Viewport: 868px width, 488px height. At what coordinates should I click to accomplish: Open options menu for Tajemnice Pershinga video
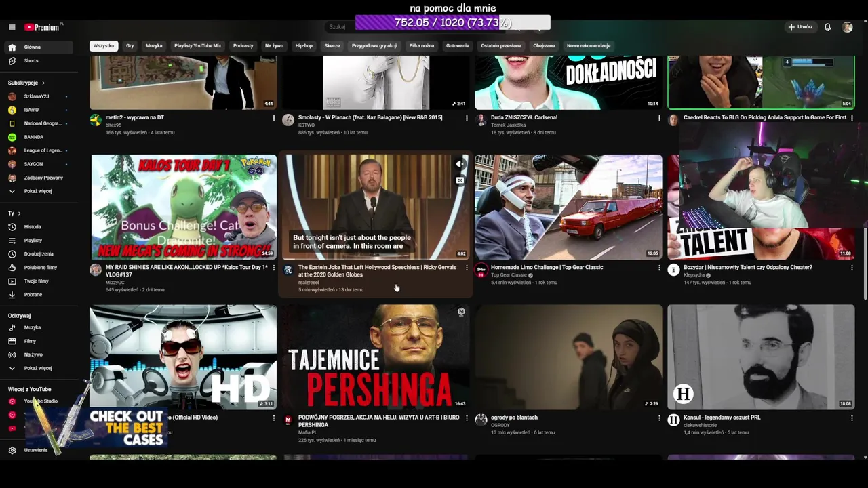467,418
